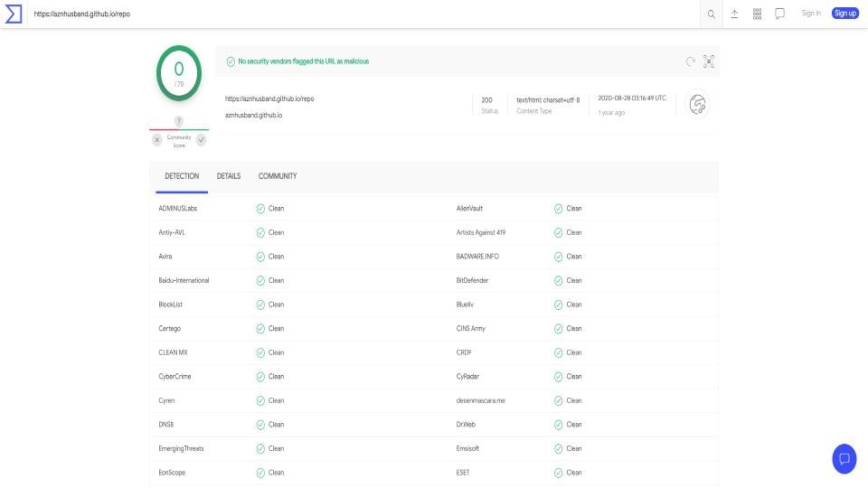This screenshot has height=488, width=868.
Task: Click the globe category icon beside date
Action: point(697,104)
